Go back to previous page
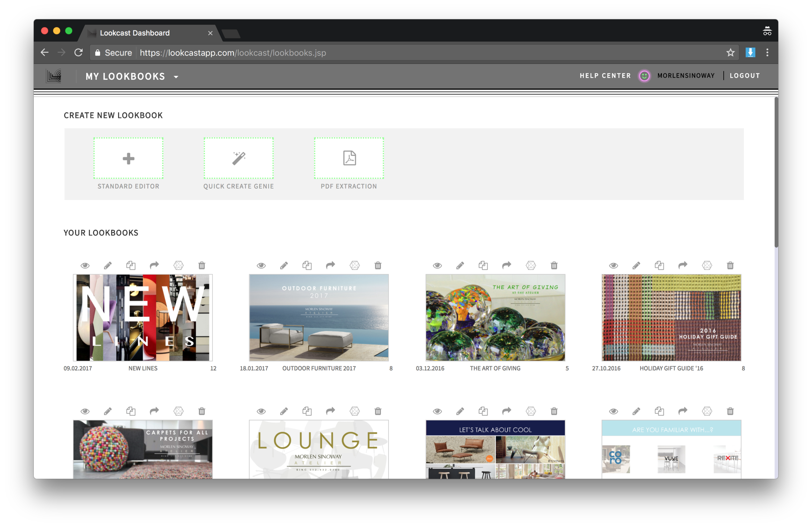This screenshot has width=812, height=527. coord(45,53)
